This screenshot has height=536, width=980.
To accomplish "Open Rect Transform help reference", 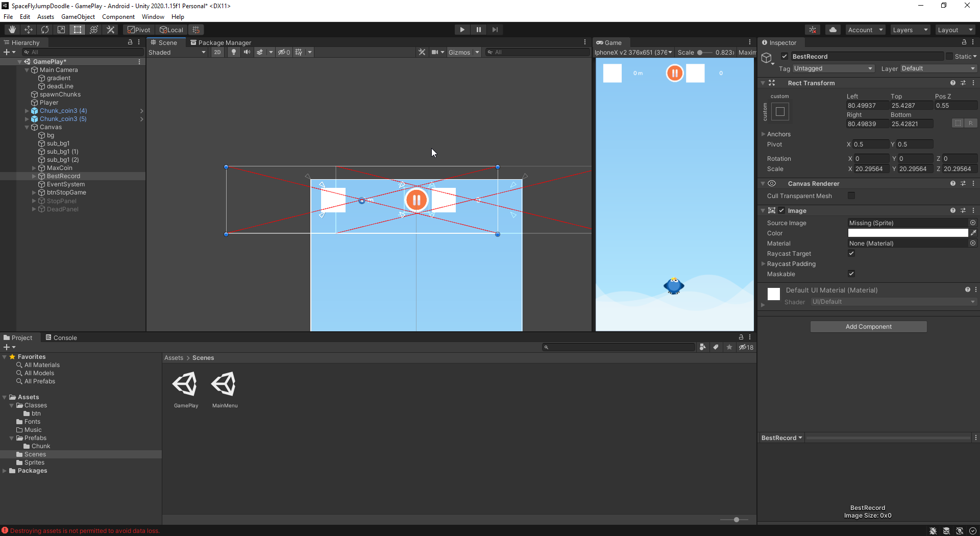I will tap(953, 83).
